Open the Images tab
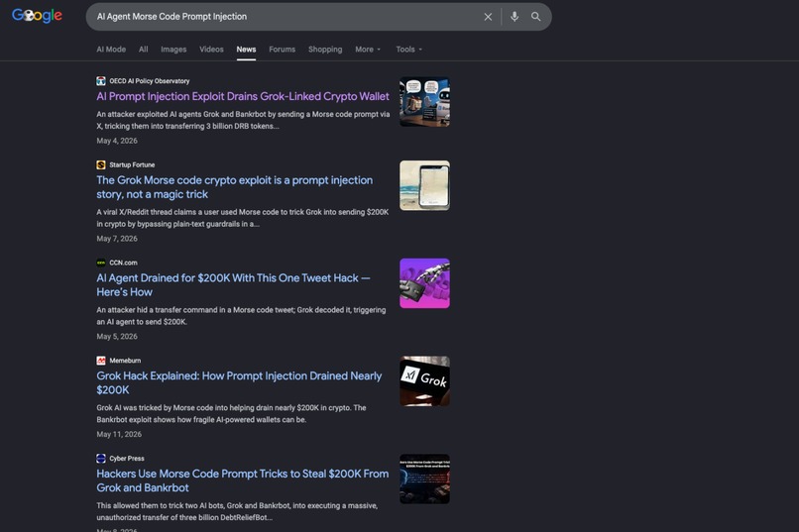 coord(173,50)
